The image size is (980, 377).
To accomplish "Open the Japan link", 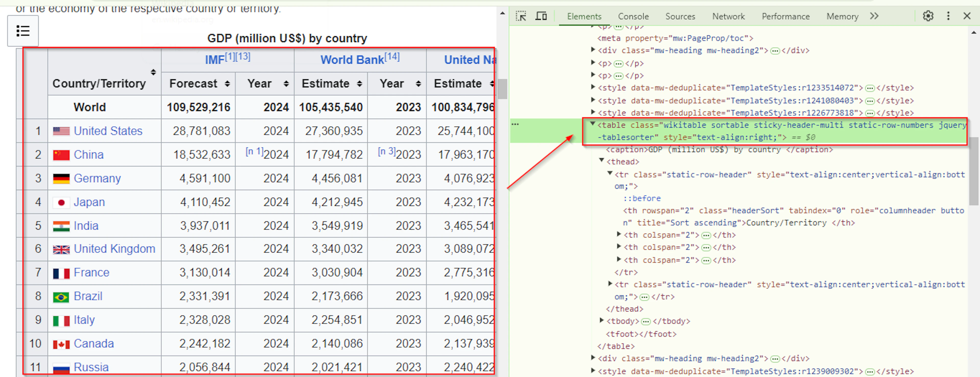I will click(89, 202).
